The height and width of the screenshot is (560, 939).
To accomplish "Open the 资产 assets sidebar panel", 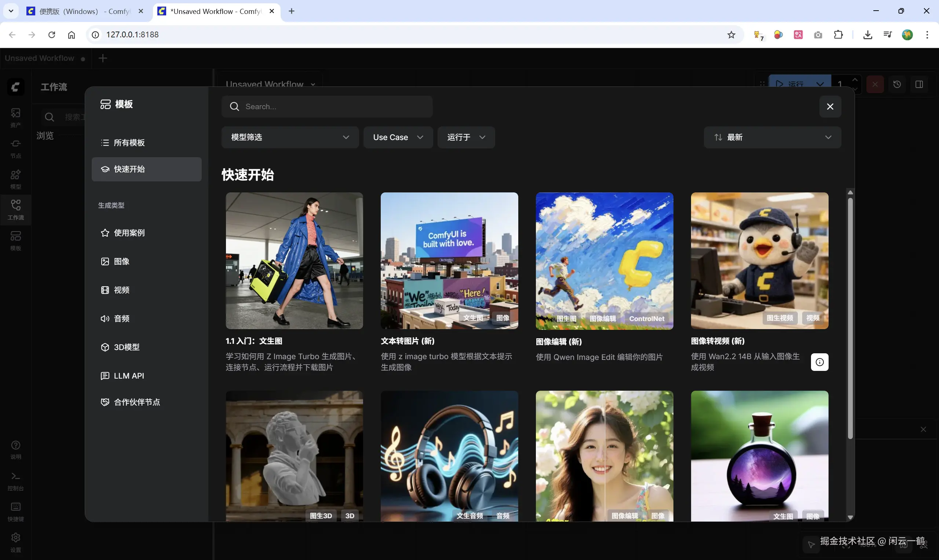I will click(x=15, y=117).
